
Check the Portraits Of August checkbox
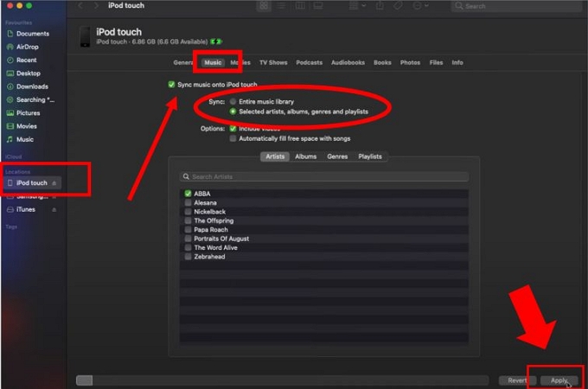pyautogui.click(x=188, y=239)
